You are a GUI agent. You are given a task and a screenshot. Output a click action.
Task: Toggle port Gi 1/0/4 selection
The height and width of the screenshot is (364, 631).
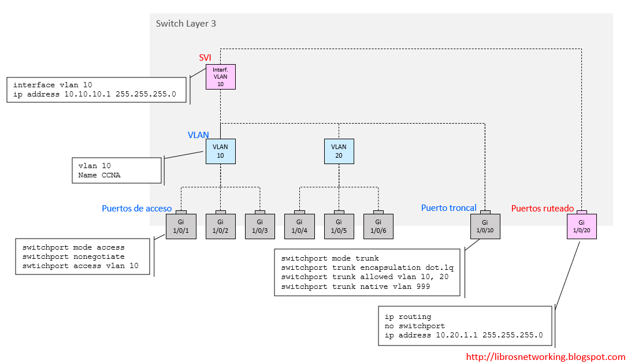pyautogui.click(x=299, y=226)
